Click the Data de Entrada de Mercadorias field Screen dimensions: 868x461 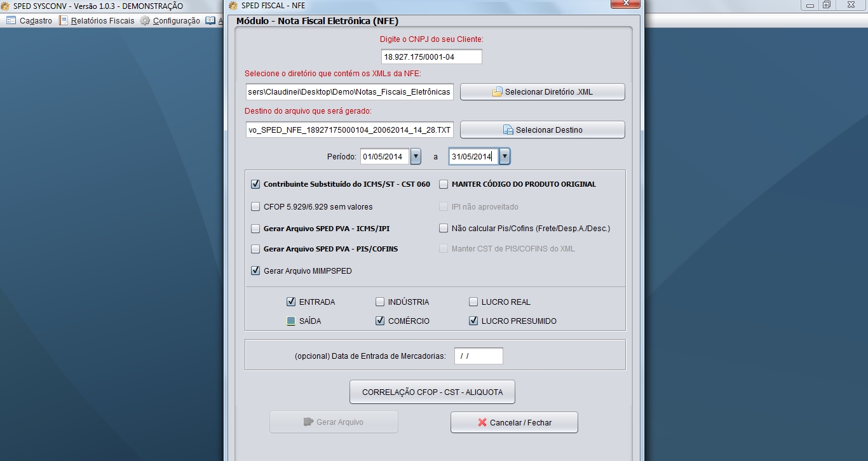point(478,356)
